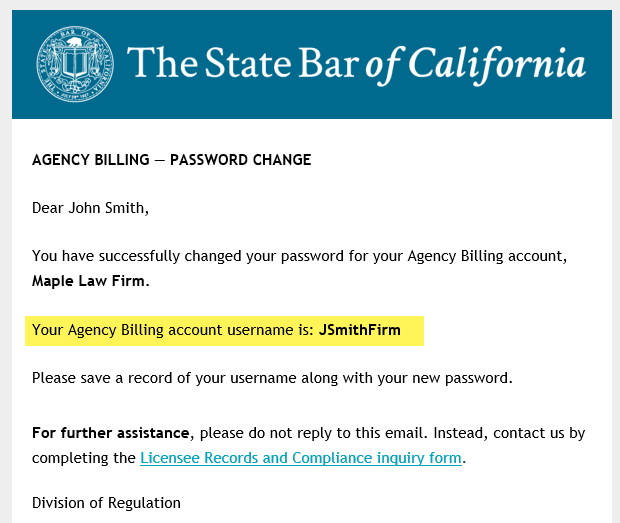Click the bold "Maple Law Firm" account name
Image resolution: width=620 pixels, height=523 pixels.
coord(89,281)
